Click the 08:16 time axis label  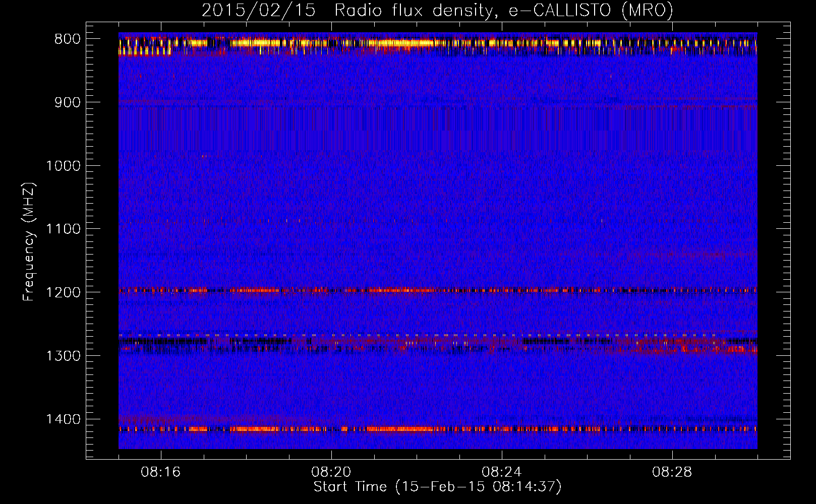[161, 472]
